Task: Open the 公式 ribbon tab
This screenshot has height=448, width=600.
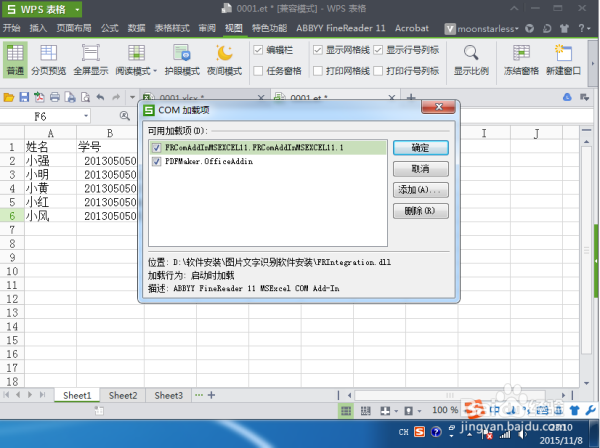Action: (109, 28)
